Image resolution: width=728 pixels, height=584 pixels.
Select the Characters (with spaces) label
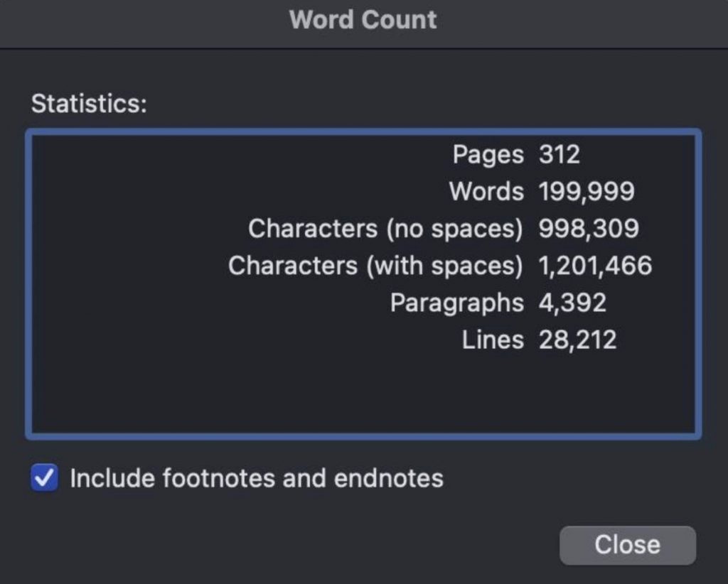375,266
